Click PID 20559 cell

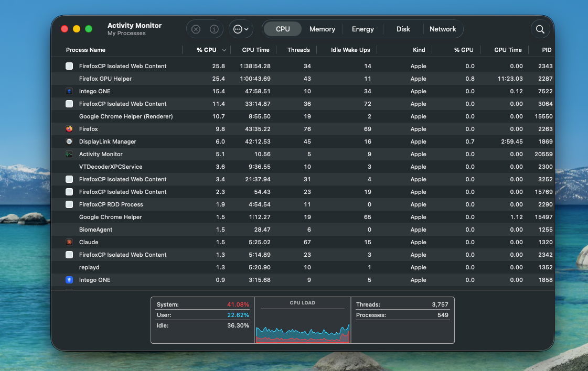[544, 154]
